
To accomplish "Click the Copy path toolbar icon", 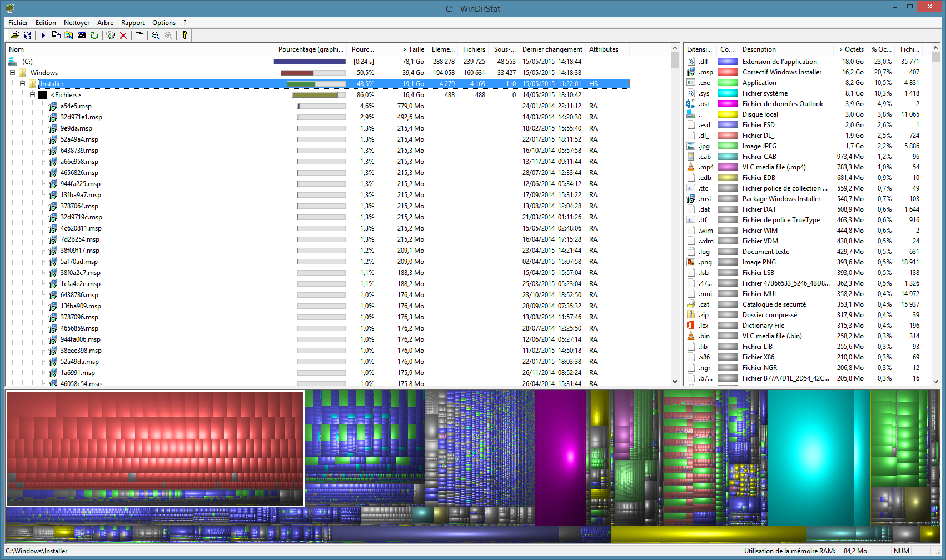I will tap(56, 36).
